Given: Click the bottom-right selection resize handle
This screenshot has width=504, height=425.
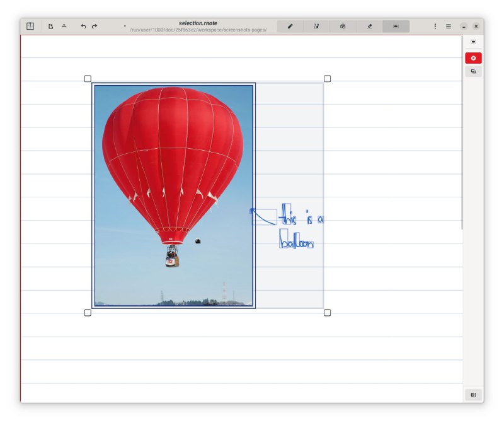Looking at the screenshot, I should coord(327,313).
